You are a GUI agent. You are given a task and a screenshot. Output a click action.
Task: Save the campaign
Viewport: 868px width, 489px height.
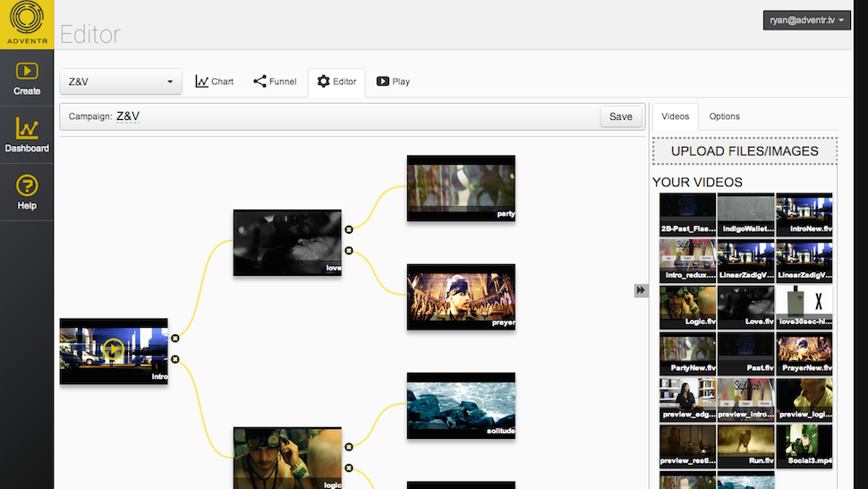(620, 116)
